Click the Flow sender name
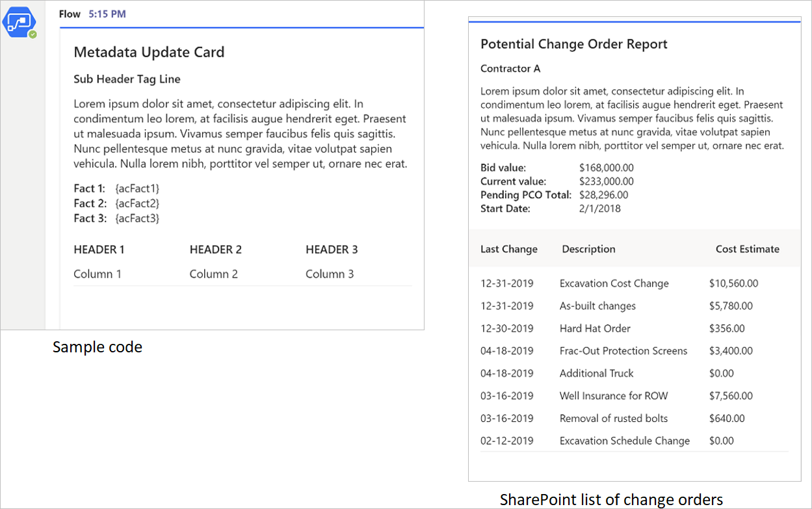 [x=70, y=14]
